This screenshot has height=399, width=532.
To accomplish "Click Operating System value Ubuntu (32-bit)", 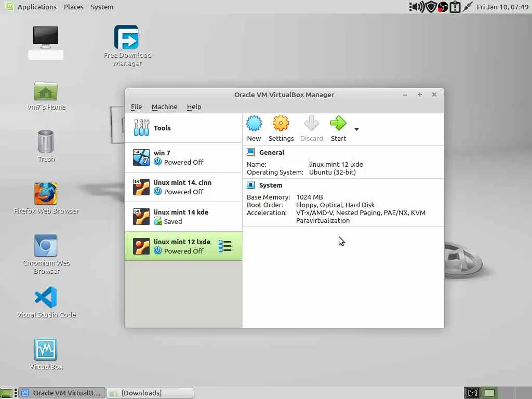I will [x=332, y=172].
